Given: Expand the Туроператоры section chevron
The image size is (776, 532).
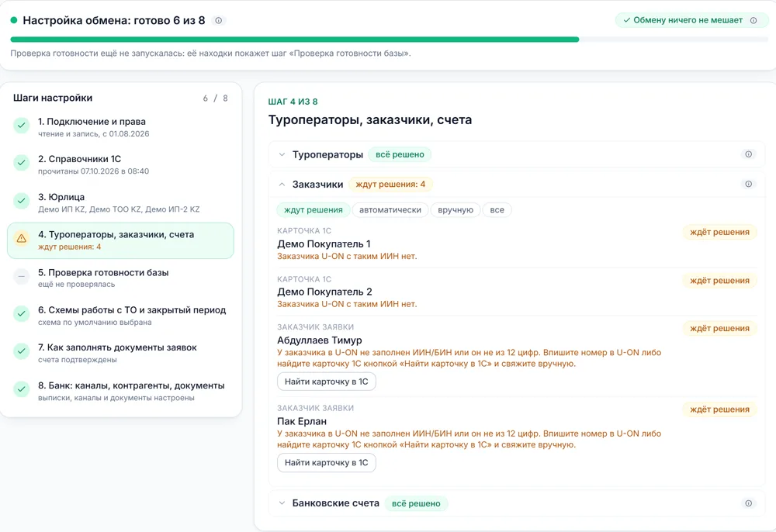Looking at the screenshot, I should [x=282, y=154].
